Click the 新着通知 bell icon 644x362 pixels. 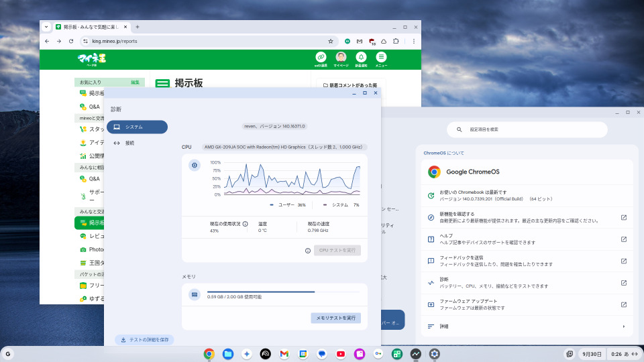361,58
